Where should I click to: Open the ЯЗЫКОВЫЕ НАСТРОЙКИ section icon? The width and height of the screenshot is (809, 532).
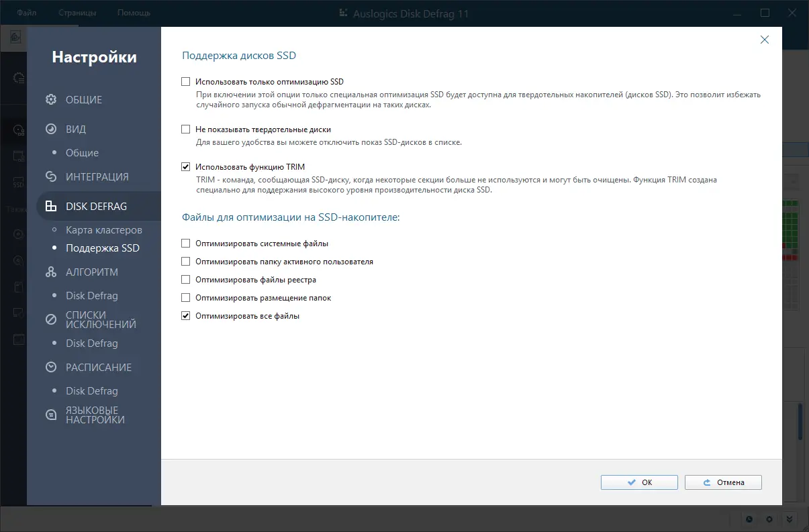pyautogui.click(x=51, y=415)
